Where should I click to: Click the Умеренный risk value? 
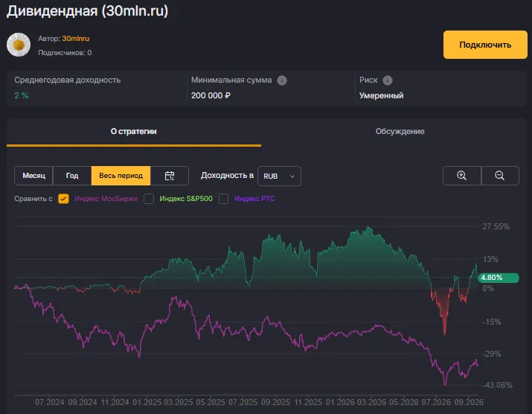(x=382, y=95)
